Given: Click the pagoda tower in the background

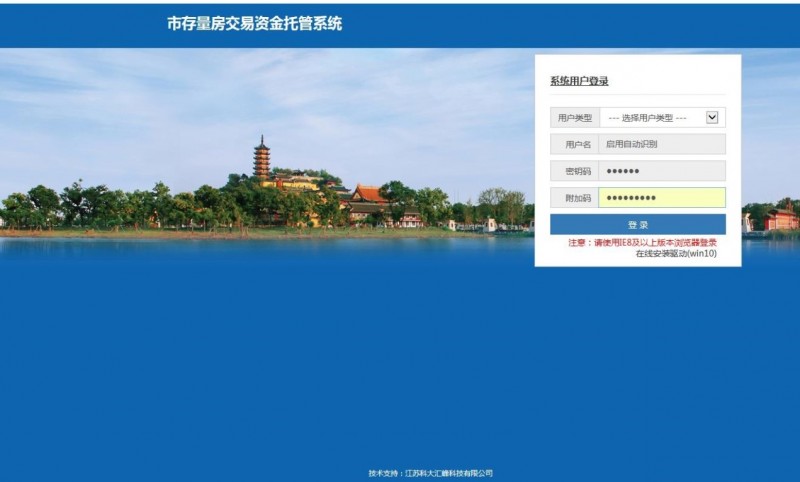Looking at the screenshot, I should [261, 158].
